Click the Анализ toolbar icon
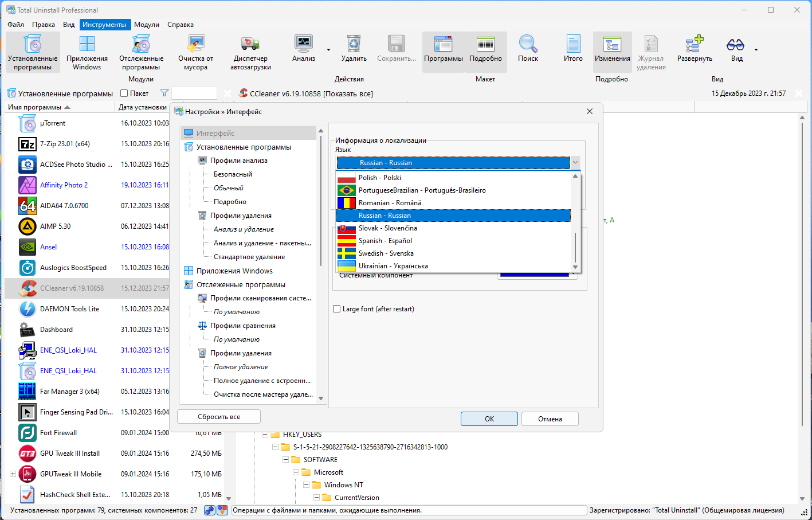 pyautogui.click(x=303, y=48)
